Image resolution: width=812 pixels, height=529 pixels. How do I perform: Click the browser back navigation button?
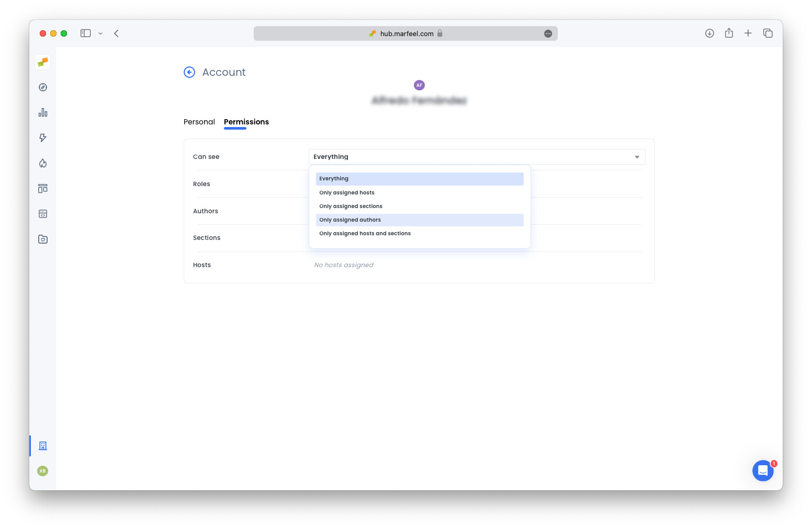(x=116, y=33)
